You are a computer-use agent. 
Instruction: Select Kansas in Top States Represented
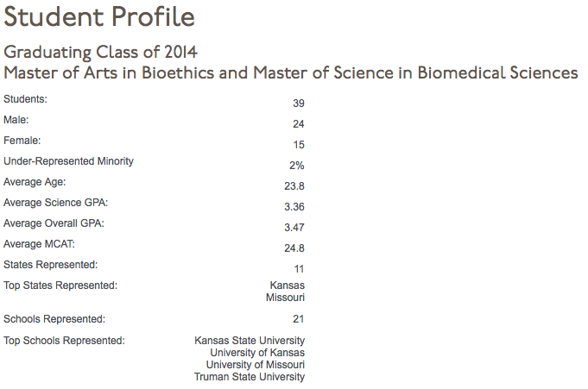point(287,285)
